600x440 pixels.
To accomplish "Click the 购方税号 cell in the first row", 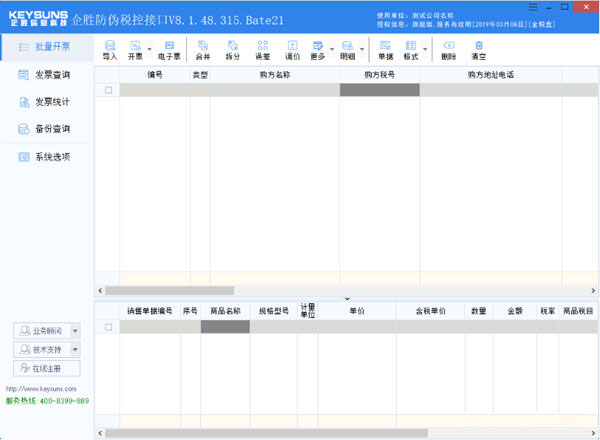I will click(379, 90).
